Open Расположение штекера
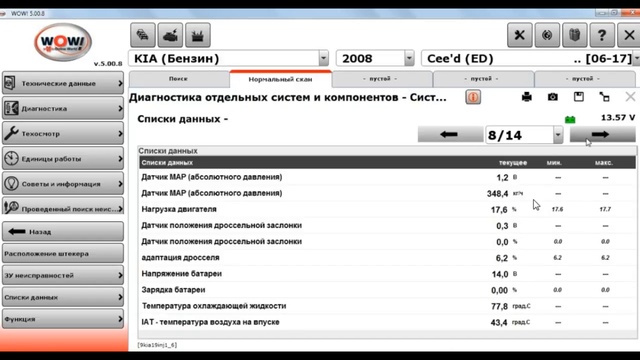This screenshot has height=360, width=640. [x=63, y=253]
